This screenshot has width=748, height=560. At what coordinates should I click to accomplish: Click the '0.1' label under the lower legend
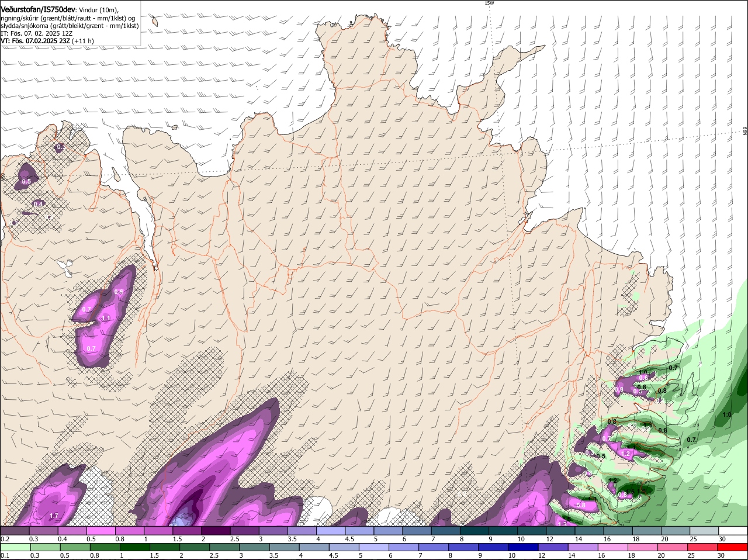[5, 555]
